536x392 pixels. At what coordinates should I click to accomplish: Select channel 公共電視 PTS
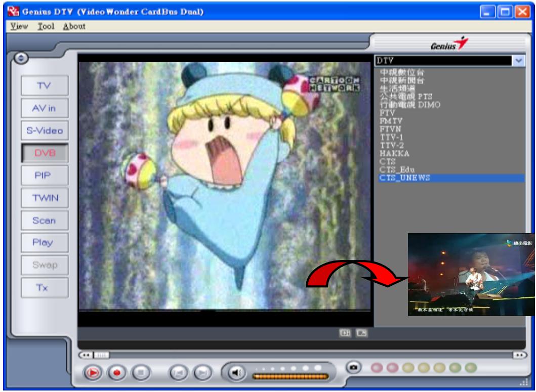406,97
